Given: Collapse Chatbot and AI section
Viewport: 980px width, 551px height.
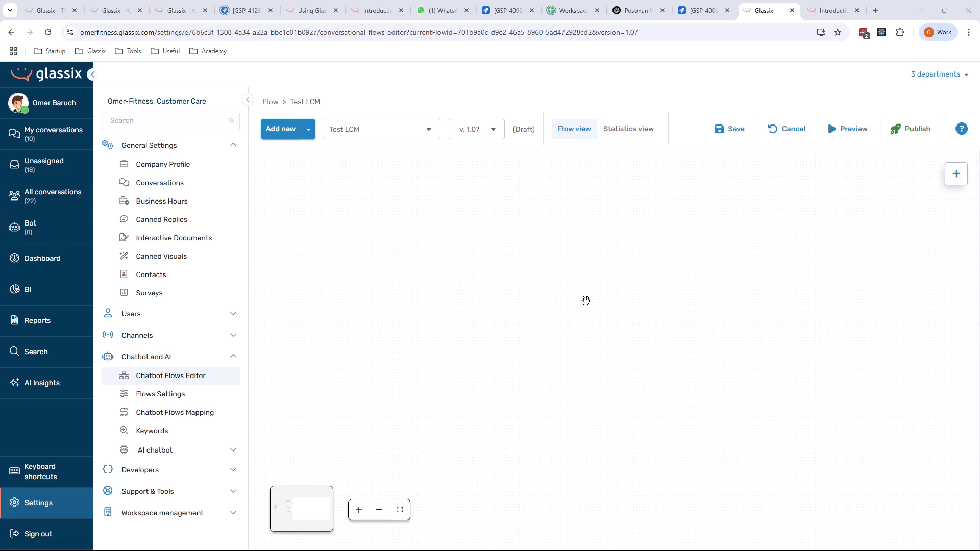Looking at the screenshot, I should point(233,357).
